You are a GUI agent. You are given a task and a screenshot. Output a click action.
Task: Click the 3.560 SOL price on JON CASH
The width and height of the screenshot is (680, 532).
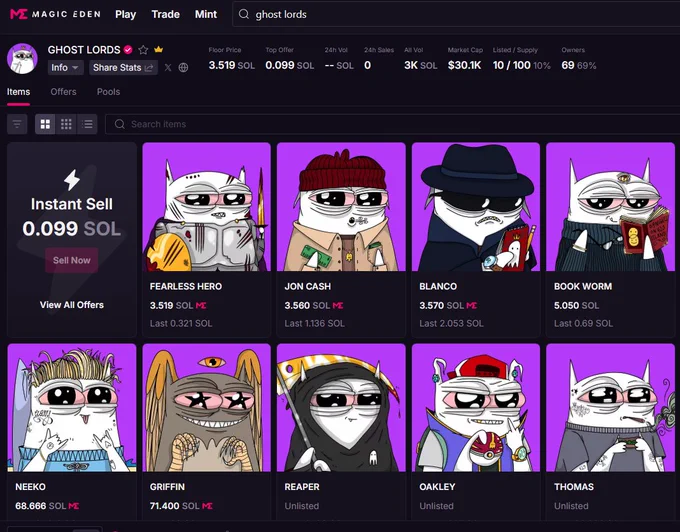(x=307, y=306)
